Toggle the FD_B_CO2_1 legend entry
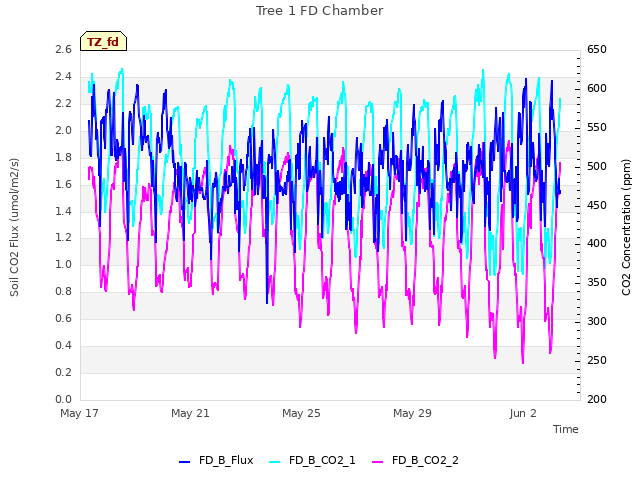The height and width of the screenshot is (480, 640). [x=312, y=460]
